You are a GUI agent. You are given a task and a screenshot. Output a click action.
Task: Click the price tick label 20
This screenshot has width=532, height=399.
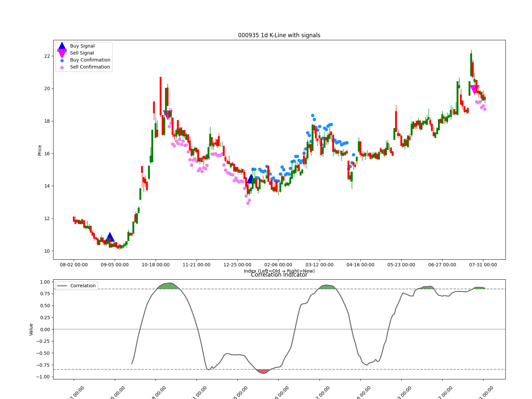click(47, 89)
